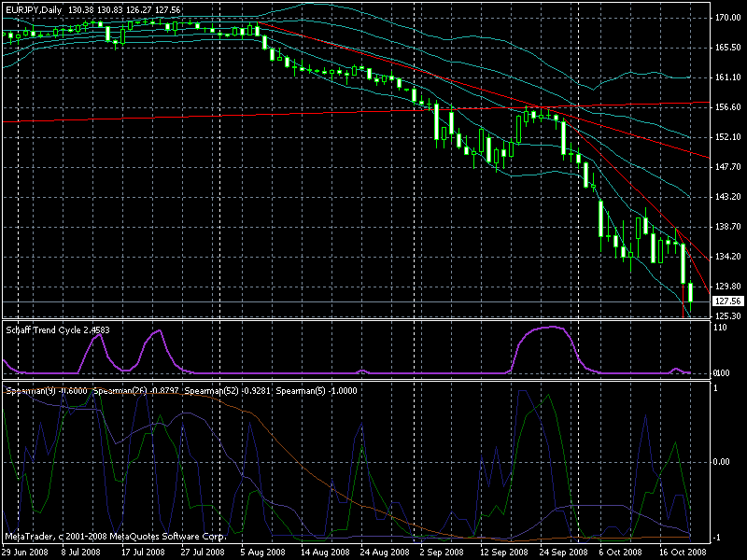Click the Schaff Trend Cycle 2.4583 label
747x560 pixels.
coord(58,330)
